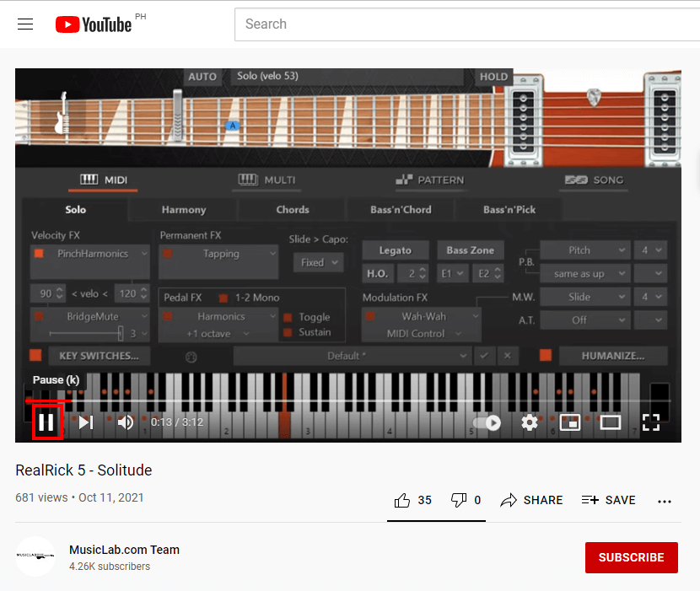Click the KEY SWITCHES button
Viewport: 700px width, 591px height.
click(100, 357)
